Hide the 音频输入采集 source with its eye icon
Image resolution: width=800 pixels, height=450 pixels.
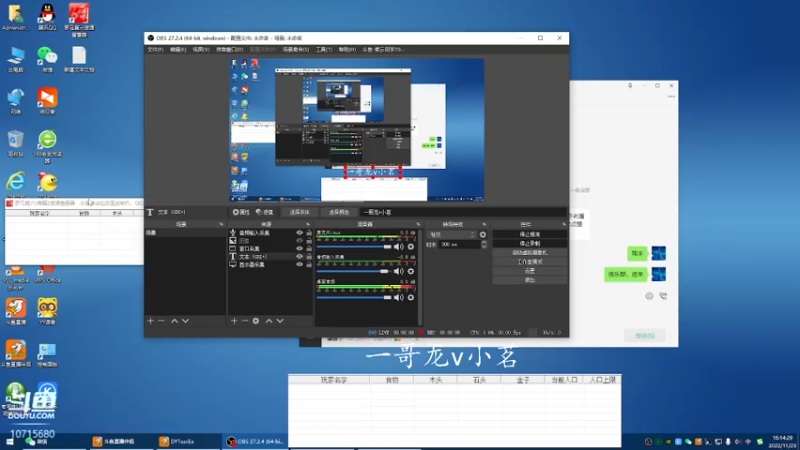coord(299,233)
